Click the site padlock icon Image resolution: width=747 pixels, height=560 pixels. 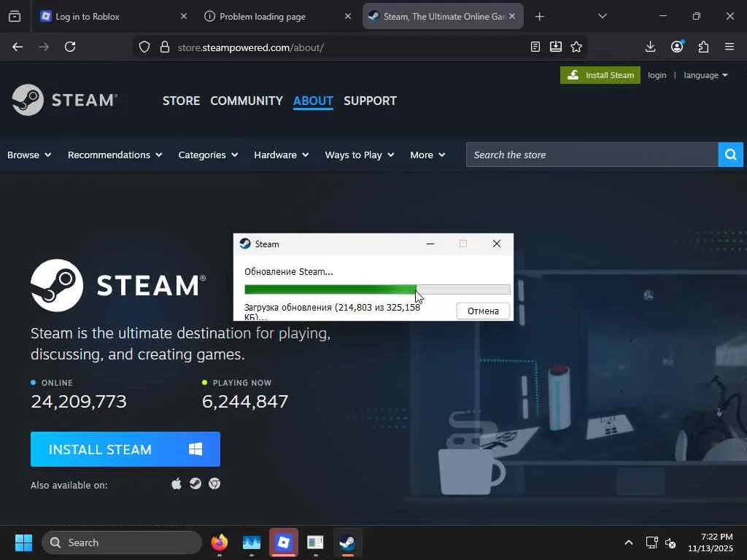pos(165,47)
